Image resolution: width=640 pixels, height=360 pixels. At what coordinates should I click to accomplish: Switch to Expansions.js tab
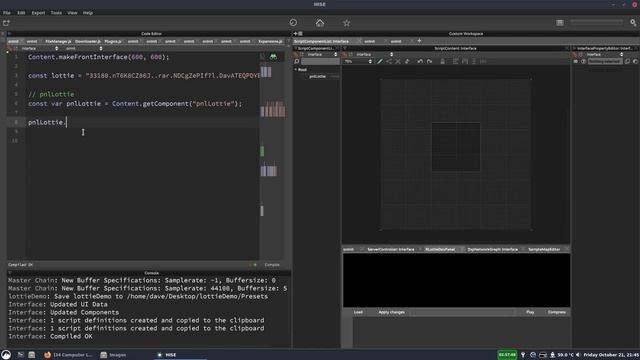(x=270, y=41)
